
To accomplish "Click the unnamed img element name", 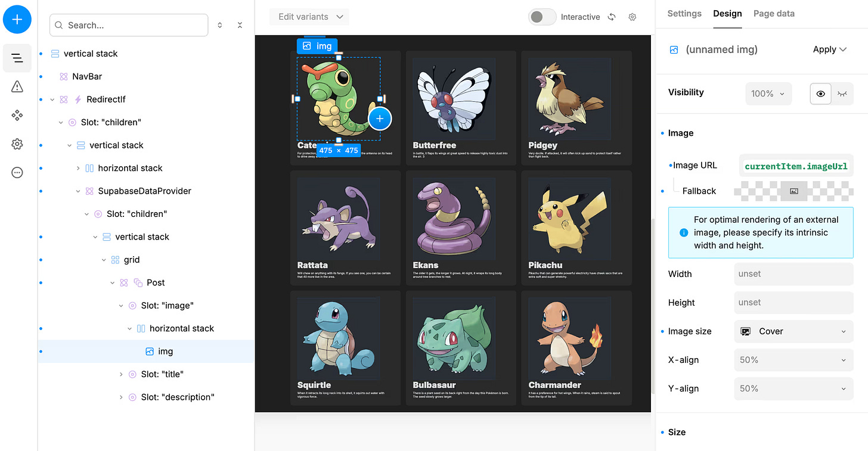I will [721, 50].
